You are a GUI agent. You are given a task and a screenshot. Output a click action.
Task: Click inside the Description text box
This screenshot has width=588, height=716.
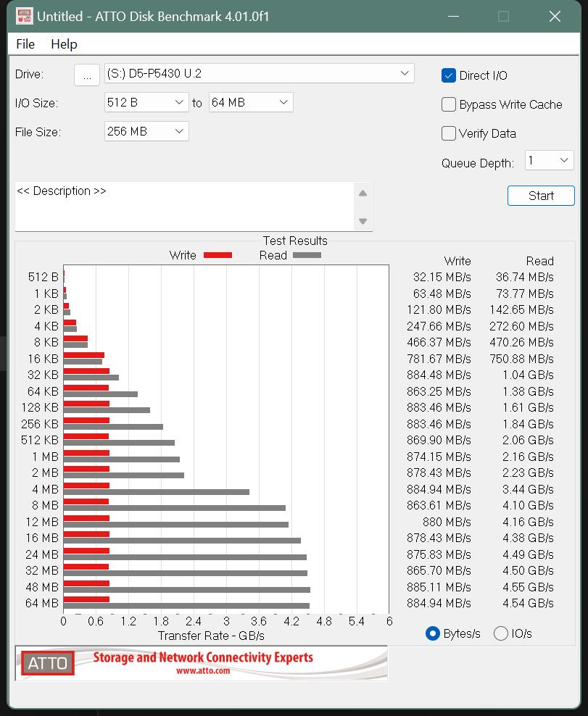pos(184,207)
